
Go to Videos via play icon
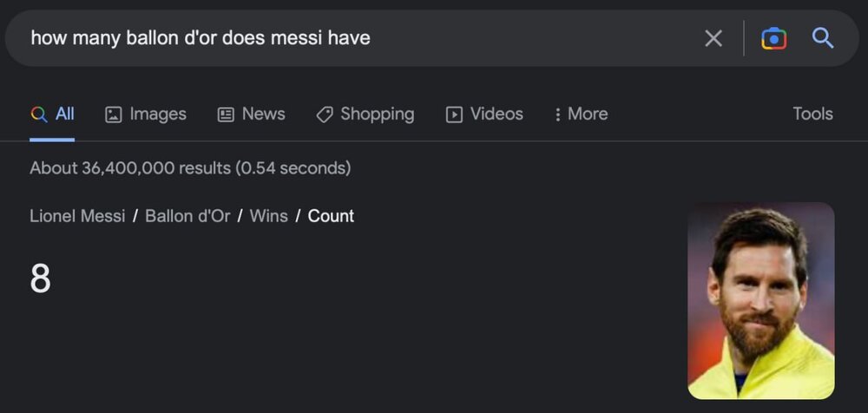pos(454,115)
